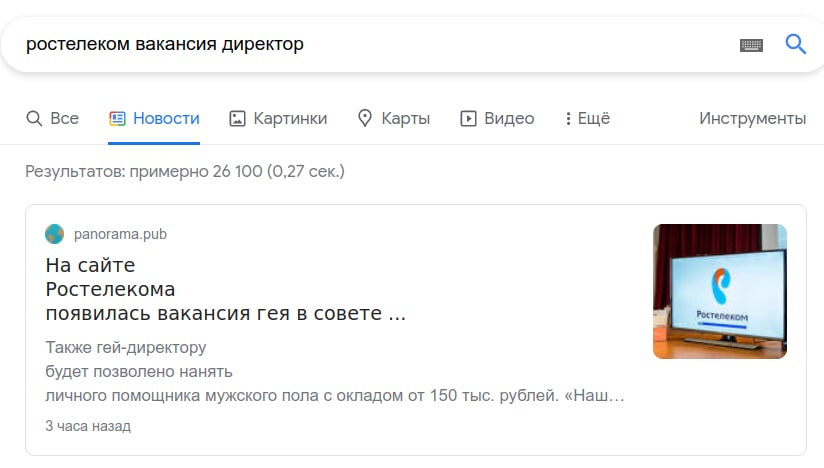Open the headline about Ростелекома вакансия

tap(225, 289)
